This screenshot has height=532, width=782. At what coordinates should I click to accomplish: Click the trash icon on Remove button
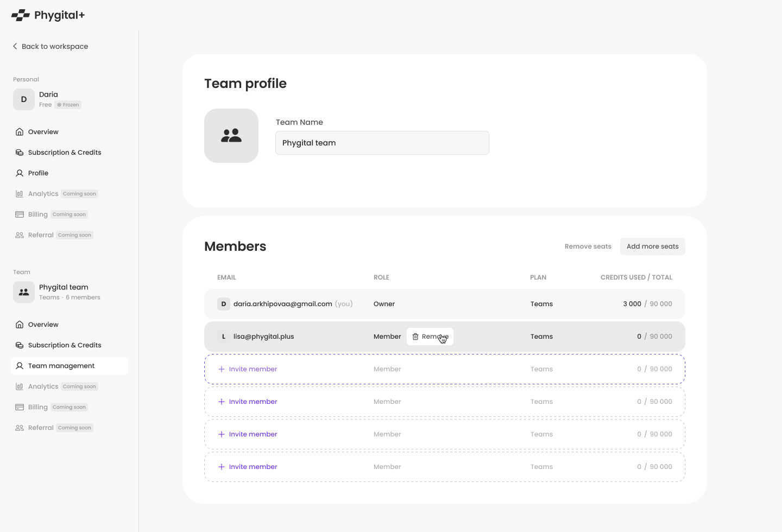[x=415, y=337]
